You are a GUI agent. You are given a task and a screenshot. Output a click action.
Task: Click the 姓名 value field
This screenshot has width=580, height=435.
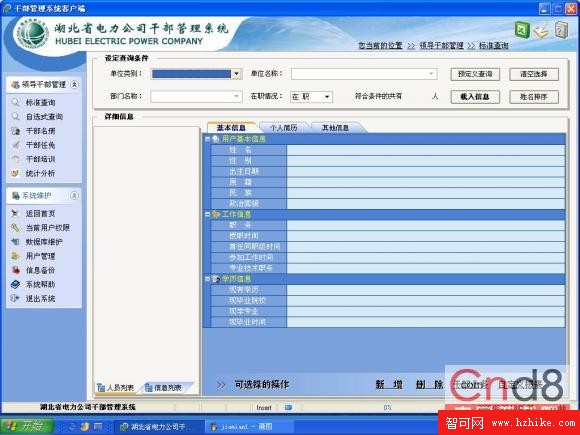pyautogui.click(x=426, y=150)
